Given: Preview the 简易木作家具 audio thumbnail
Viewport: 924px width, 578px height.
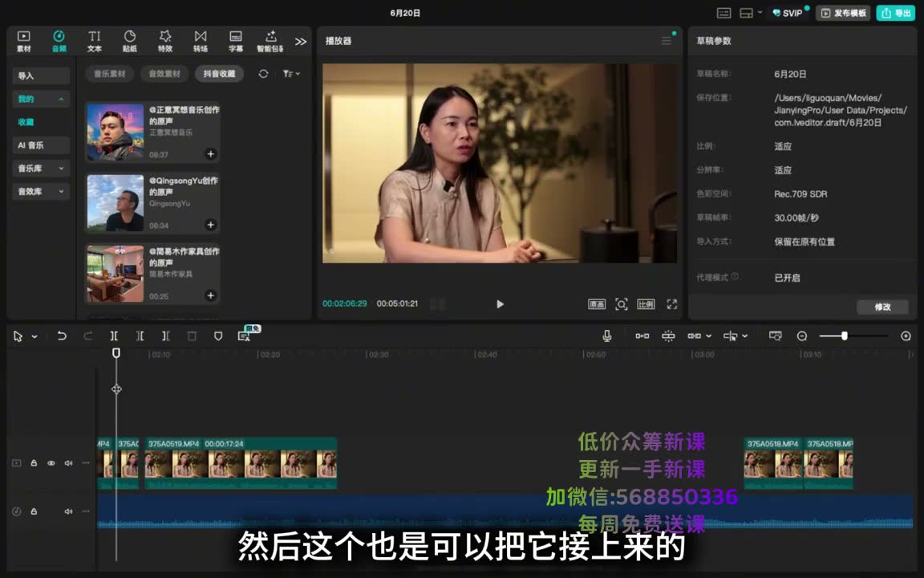Looking at the screenshot, I should click(115, 274).
